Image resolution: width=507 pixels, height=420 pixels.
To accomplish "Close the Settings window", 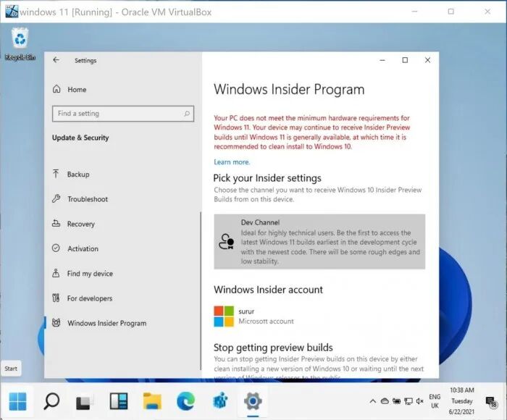I will [427, 60].
